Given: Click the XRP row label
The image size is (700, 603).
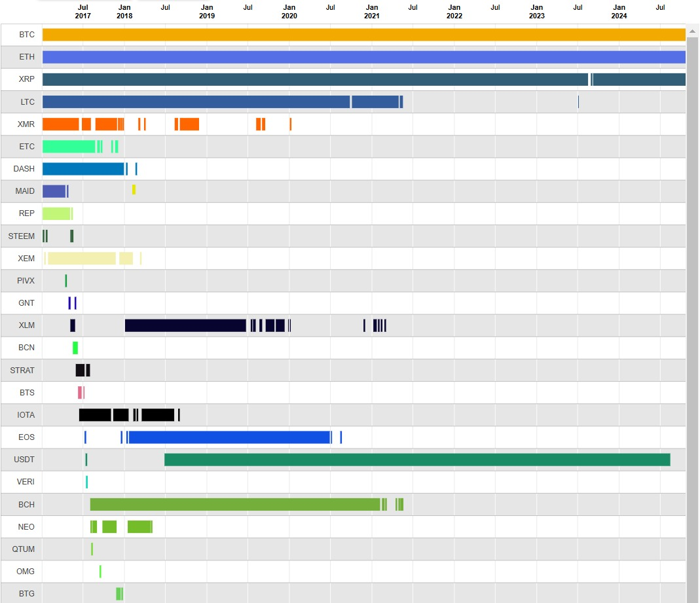Looking at the screenshot, I should (x=27, y=79).
